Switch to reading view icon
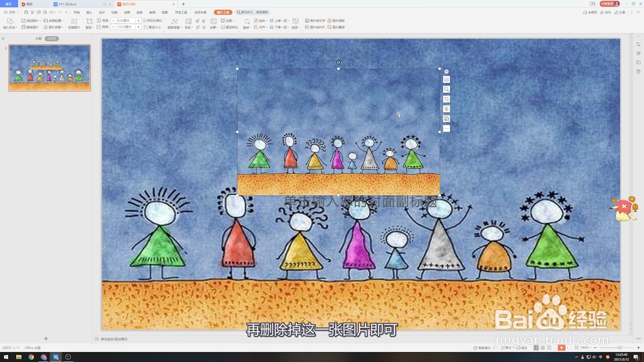This screenshot has width=644, height=362. (549, 348)
